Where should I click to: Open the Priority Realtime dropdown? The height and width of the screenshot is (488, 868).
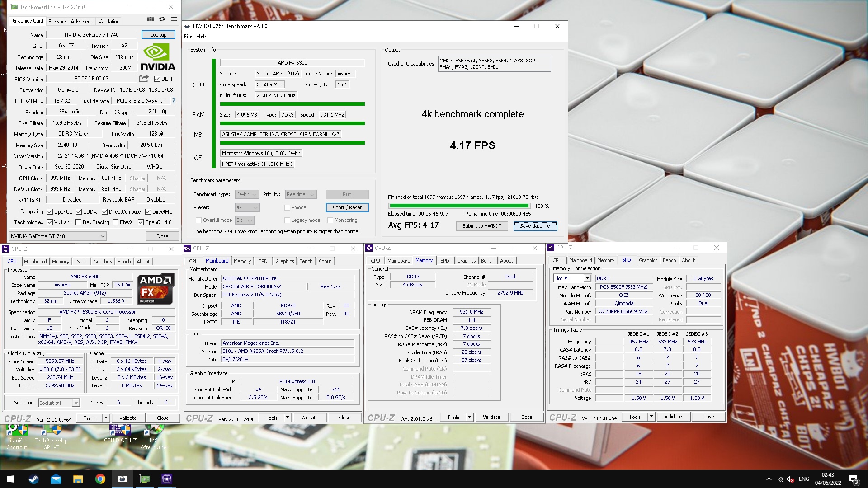300,195
